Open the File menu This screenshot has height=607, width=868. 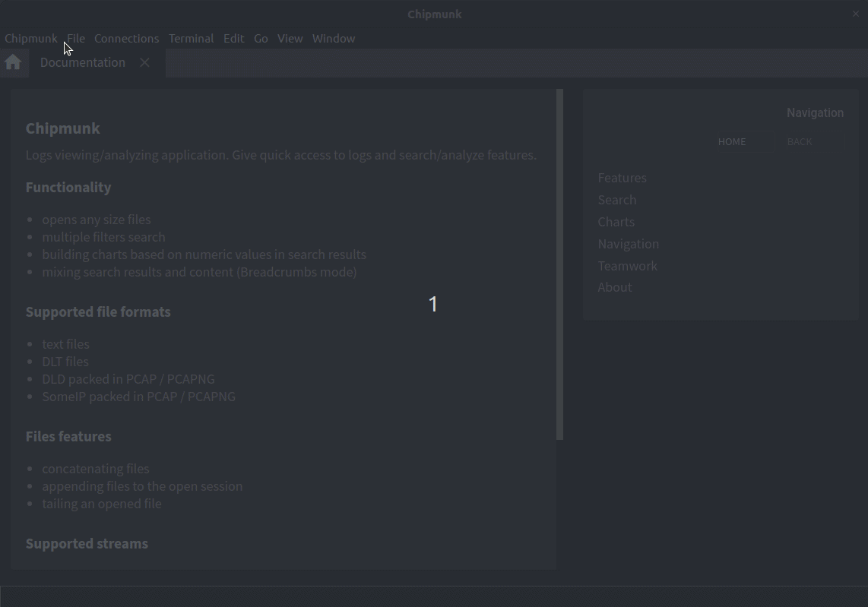(76, 38)
